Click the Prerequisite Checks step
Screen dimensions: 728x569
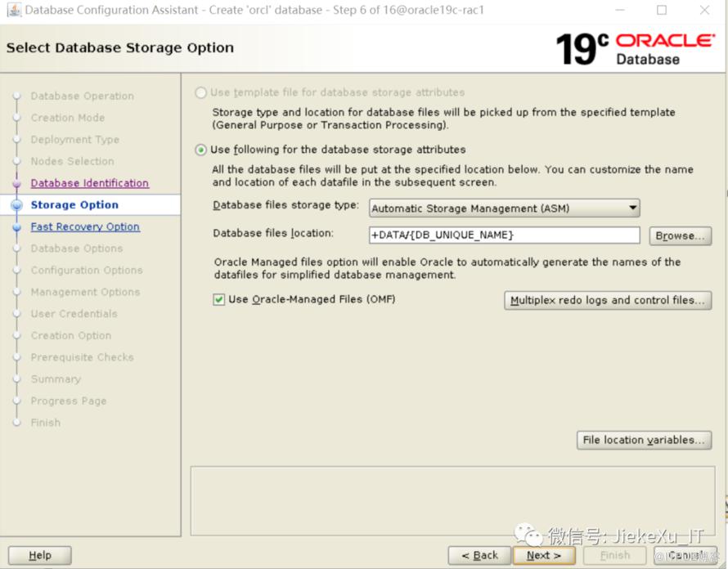tap(82, 358)
